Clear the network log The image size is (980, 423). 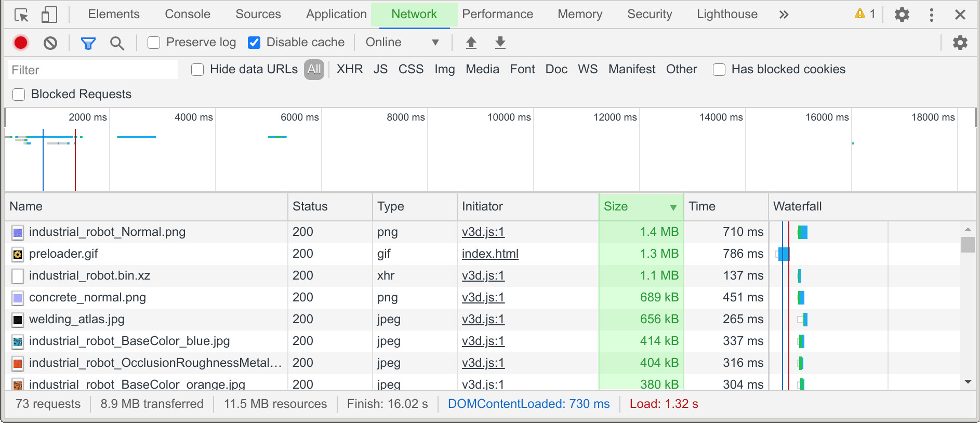tap(50, 43)
